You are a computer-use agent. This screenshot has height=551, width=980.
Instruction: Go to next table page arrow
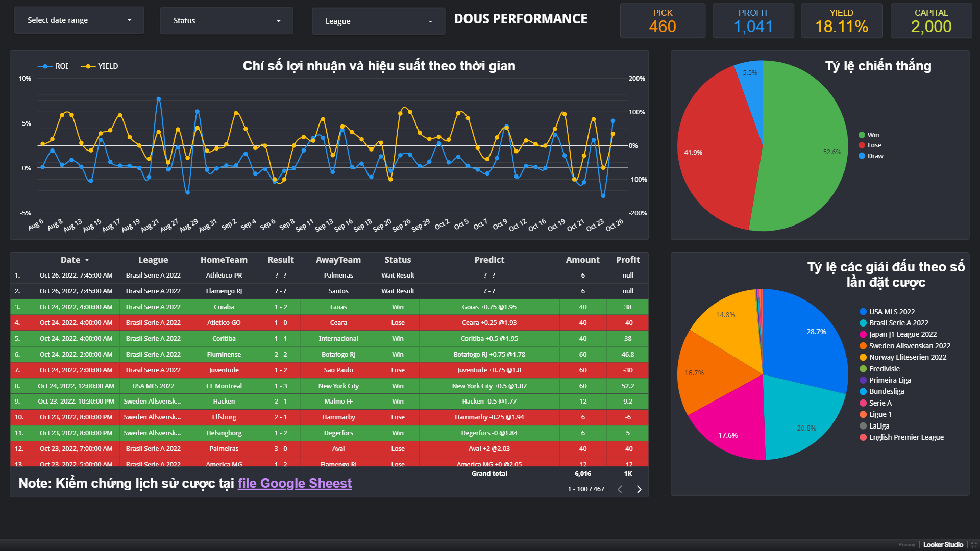[639, 489]
